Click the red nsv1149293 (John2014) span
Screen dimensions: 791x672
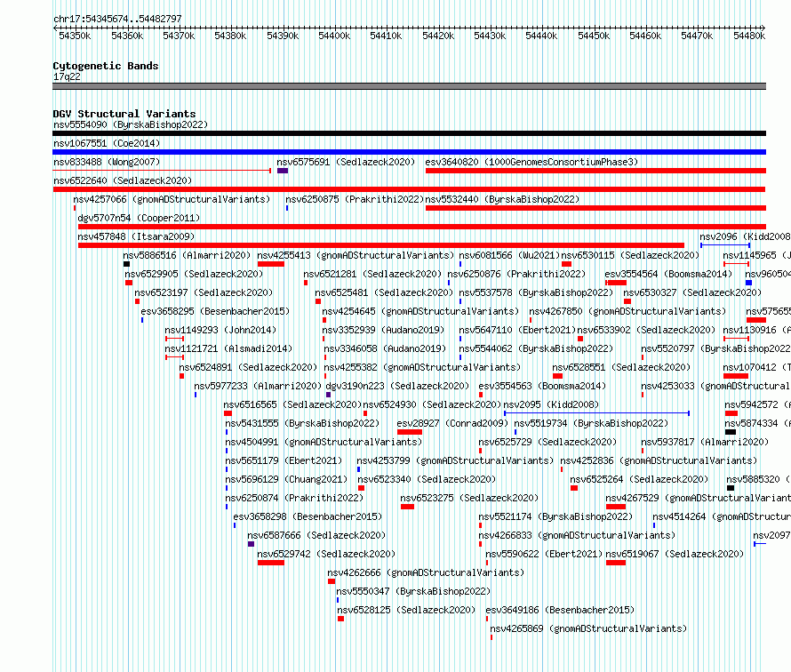coord(174,339)
